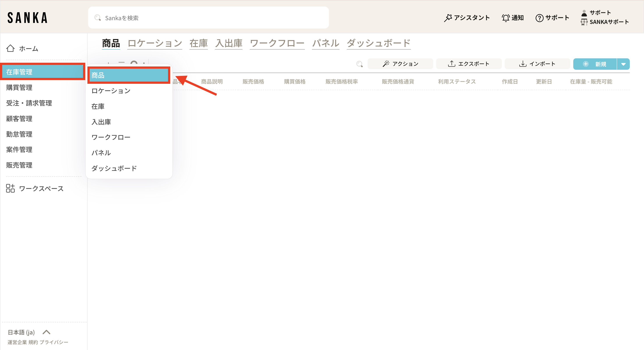Click the インポート button
The width and height of the screenshot is (644, 350).
[537, 64]
